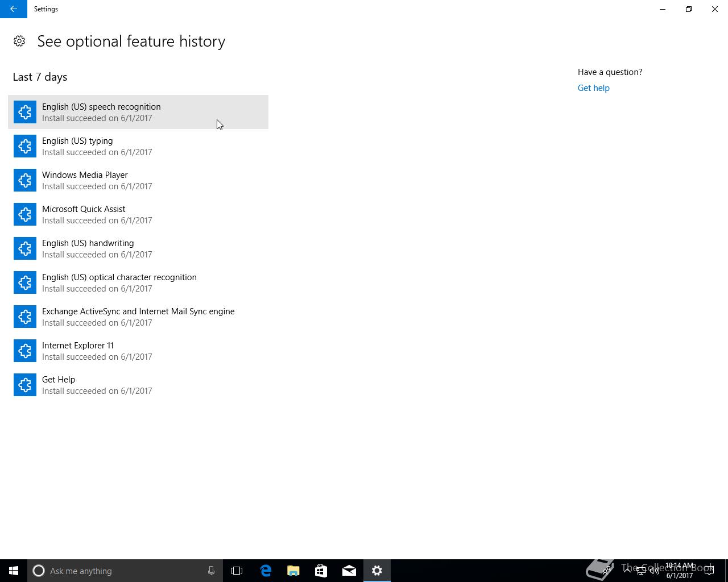The image size is (728, 582).
Task: Select the Internet Explorer 11 entry
Action: click(138, 351)
